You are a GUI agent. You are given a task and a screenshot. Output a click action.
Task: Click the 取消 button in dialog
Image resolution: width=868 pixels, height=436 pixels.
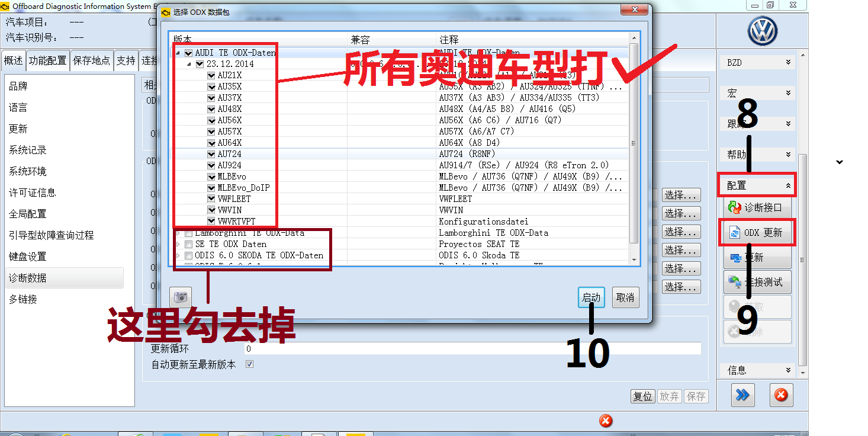click(x=625, y=297)
